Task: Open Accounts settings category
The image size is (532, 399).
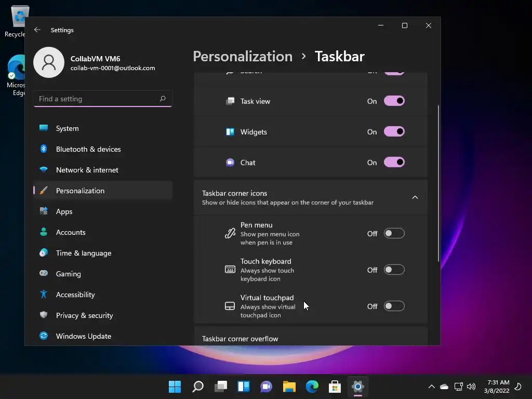Action: (103, 232)
